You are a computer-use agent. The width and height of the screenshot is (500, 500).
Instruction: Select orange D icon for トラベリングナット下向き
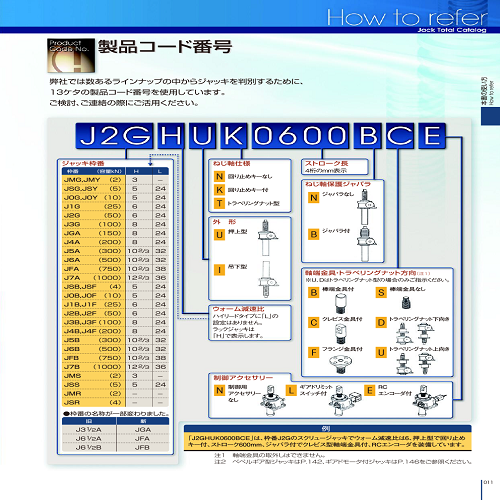click(381, 323)
